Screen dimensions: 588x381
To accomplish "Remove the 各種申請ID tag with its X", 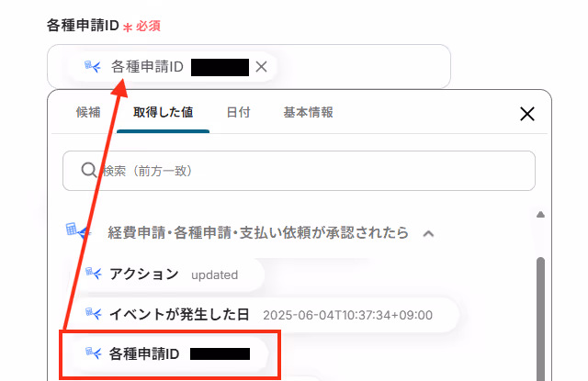I will pyautogui.click(x=261, y=67).
